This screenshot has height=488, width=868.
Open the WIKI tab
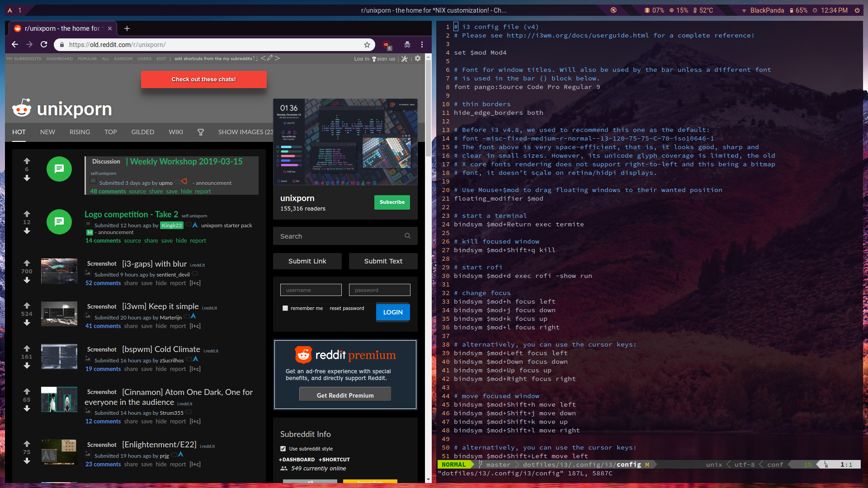(175, 132)
